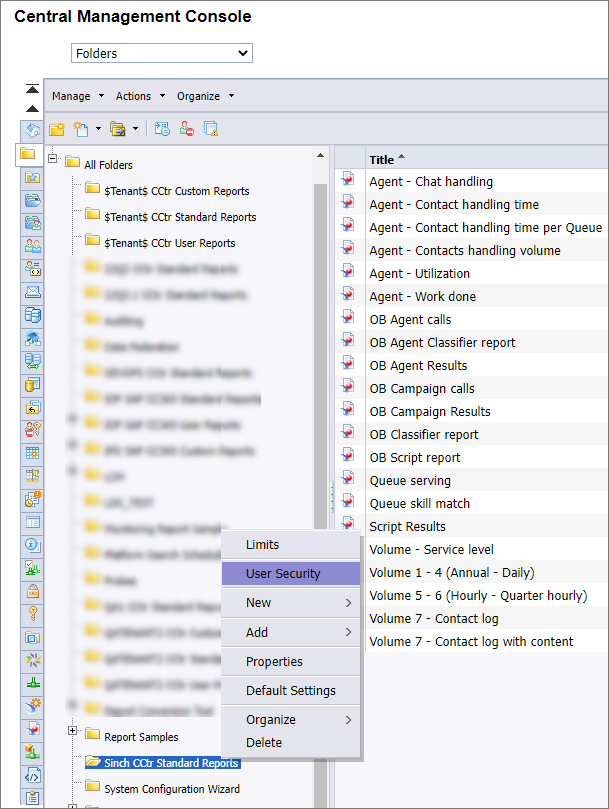
Task: Click the key icon in sidebar
Action: point(32,613)
